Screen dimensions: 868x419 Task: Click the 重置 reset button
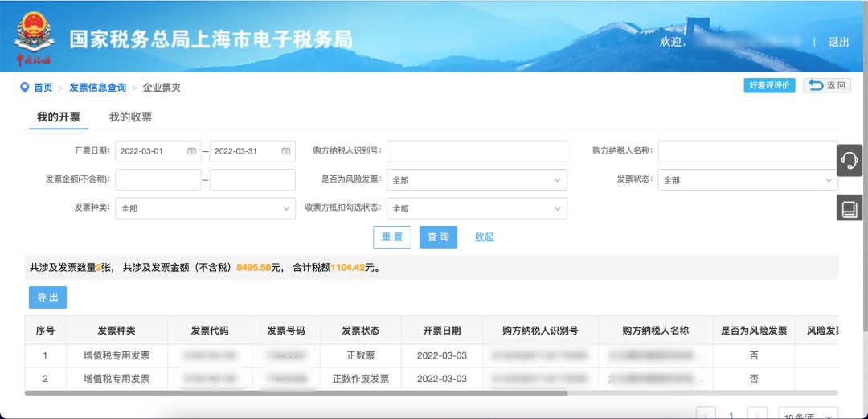coord(392,237)
